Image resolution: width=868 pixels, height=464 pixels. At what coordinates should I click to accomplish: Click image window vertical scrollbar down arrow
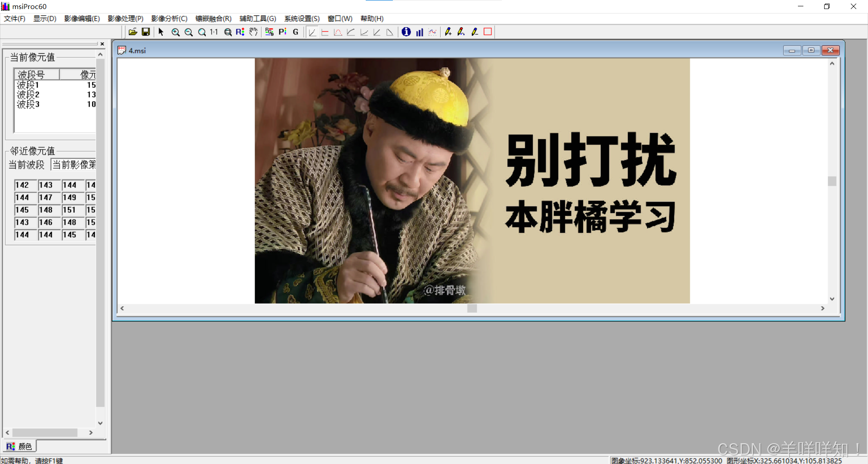(x=832, y=299)
